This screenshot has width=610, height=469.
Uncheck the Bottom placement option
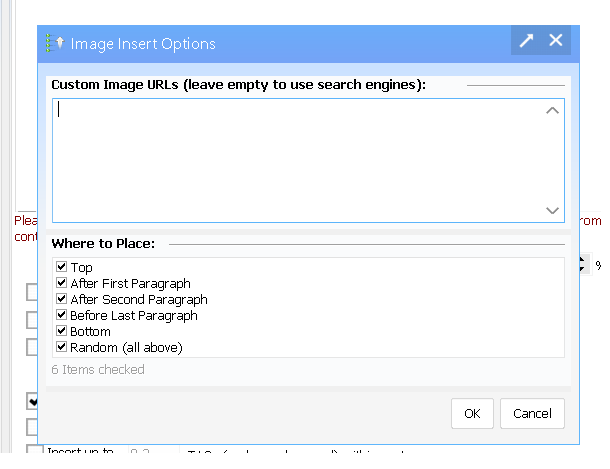pyautogui.click(x=61, y=331)
